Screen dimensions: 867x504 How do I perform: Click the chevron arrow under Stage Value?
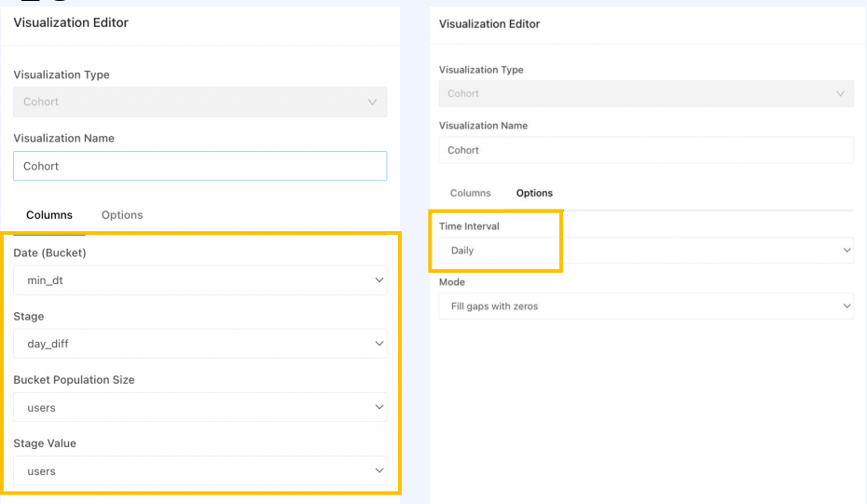pos(379,471)
